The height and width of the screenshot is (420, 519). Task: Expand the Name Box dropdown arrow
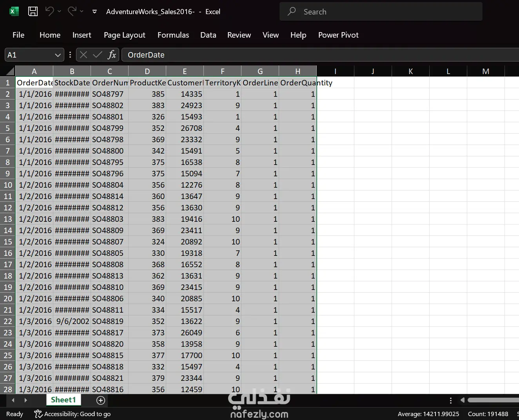pyautogui.click(x=58, y=55)
